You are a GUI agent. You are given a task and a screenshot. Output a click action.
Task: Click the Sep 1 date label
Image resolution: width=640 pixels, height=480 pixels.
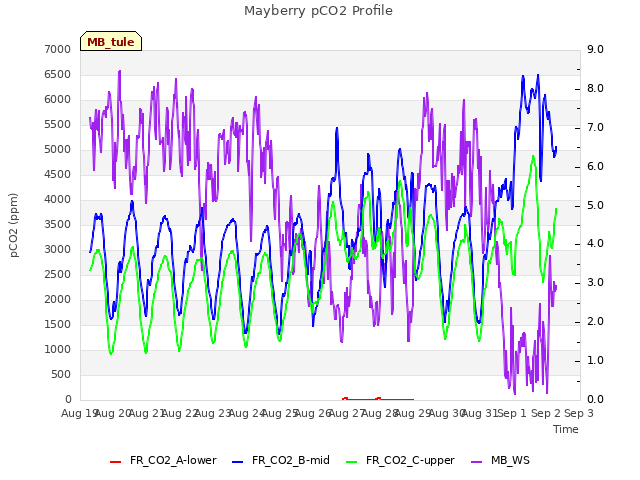tap(512, 414)
